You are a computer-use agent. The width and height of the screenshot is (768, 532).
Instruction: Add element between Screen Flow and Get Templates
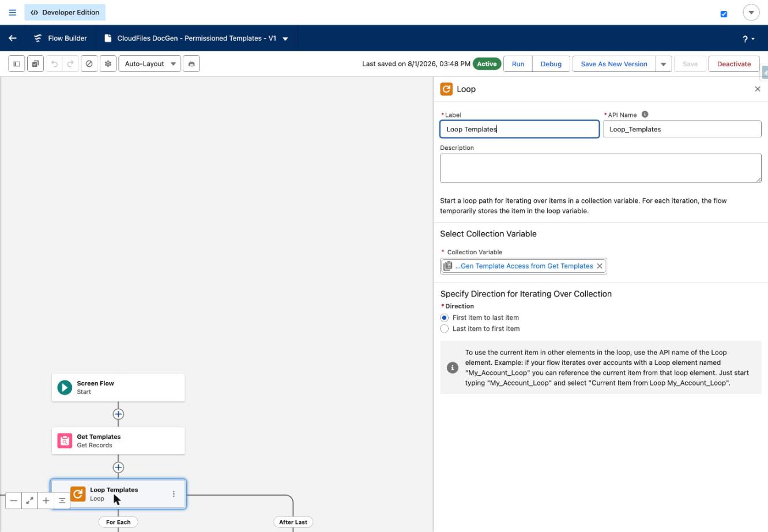[118, 414]
